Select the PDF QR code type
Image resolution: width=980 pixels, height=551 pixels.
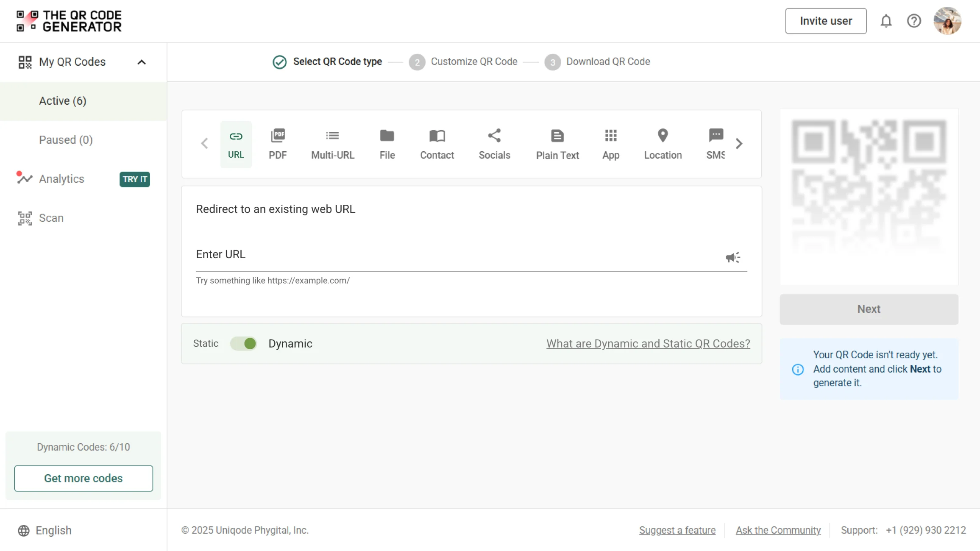278,144
